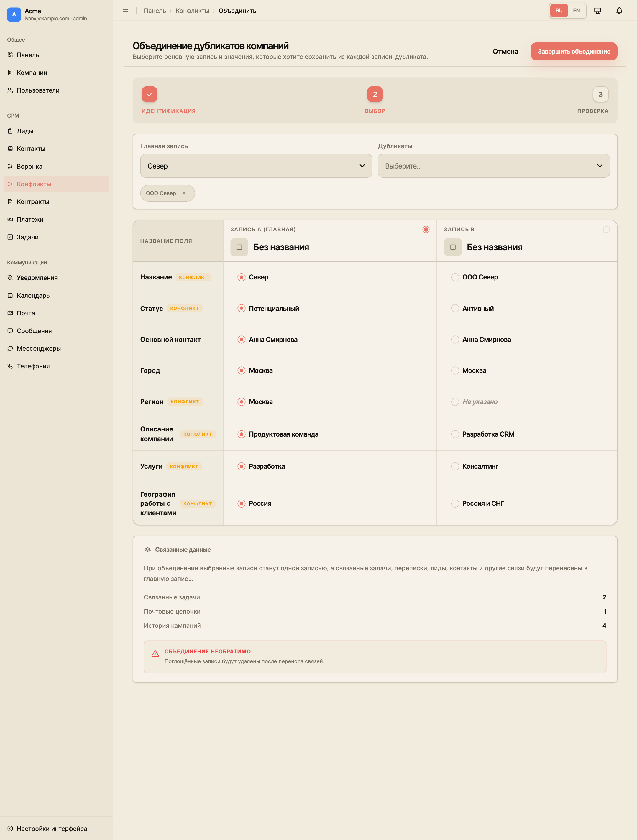Click the Календарь sidebar icon
Screen dimensions: 637x840
coord(10,295)
